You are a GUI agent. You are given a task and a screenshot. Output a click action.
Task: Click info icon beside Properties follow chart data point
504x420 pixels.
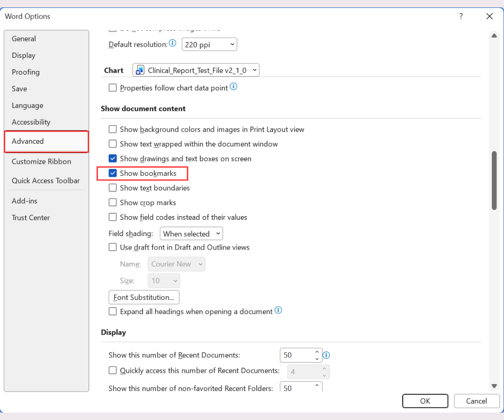click(234, 86)
